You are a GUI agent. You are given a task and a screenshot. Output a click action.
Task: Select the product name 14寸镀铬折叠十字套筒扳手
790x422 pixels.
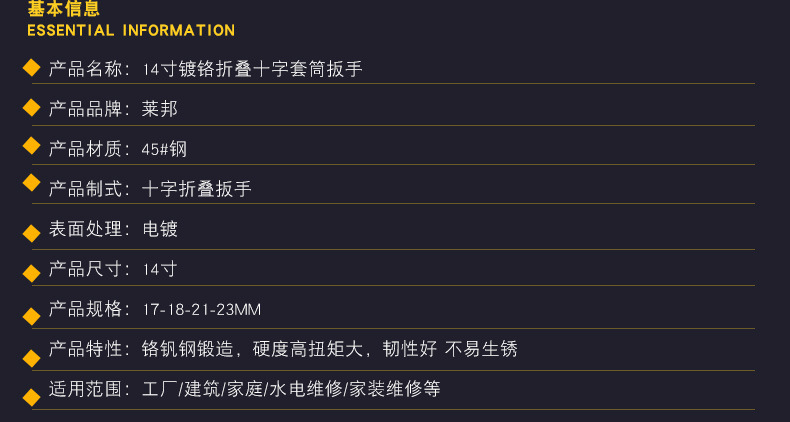(x=252, y=69)
